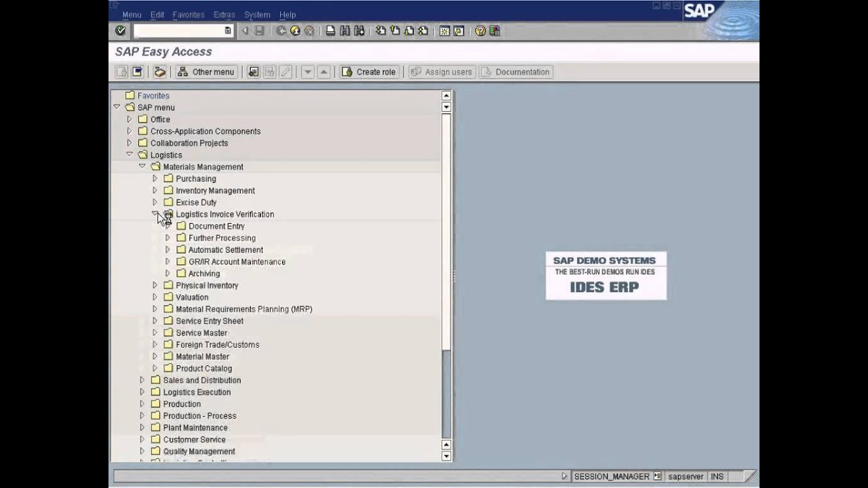Click the tree scrollbar top up arrow
The height and width of the screenshot is (488, 868).
446,96
